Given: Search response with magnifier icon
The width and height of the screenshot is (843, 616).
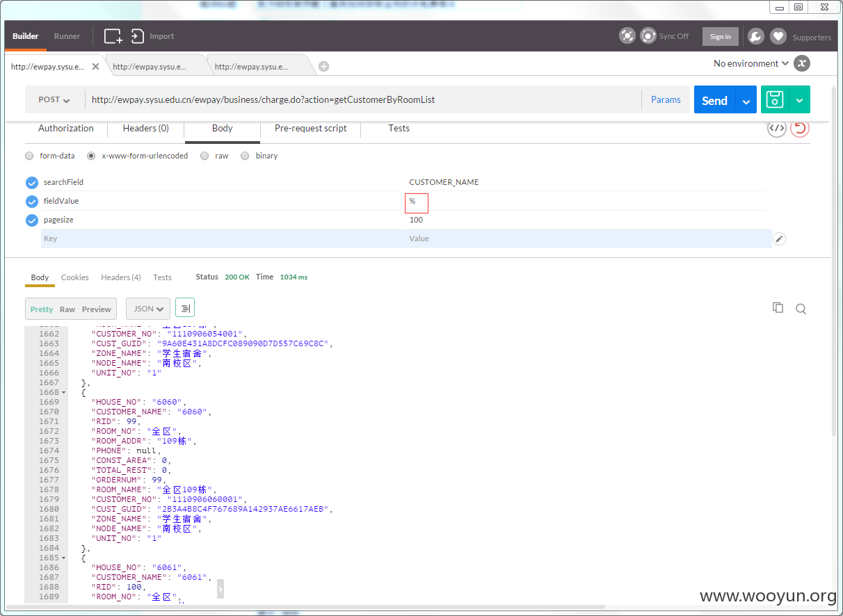Looking at the screenshot, I should [801, 309].
